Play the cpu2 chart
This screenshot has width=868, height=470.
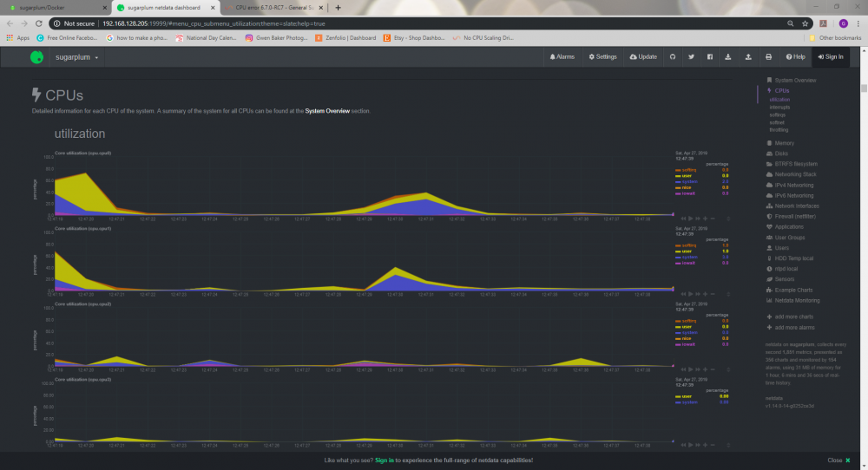point(690,369)
